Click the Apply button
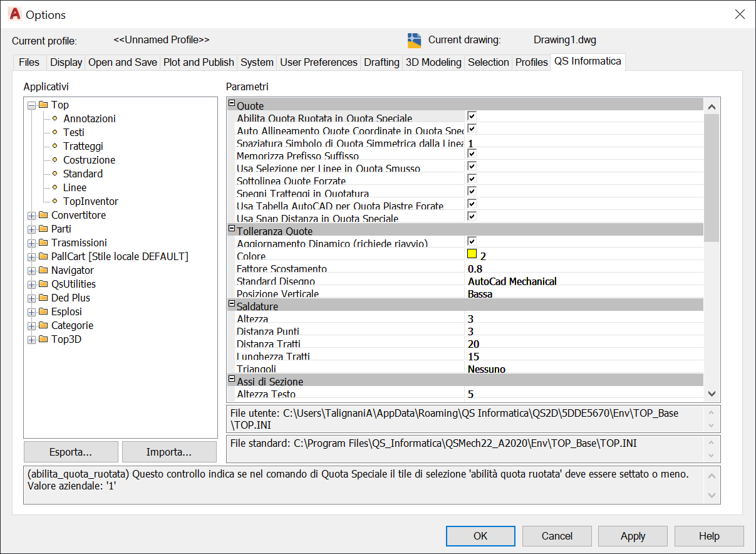The width and height of the screenshot is (756, 554). [633, 536]
